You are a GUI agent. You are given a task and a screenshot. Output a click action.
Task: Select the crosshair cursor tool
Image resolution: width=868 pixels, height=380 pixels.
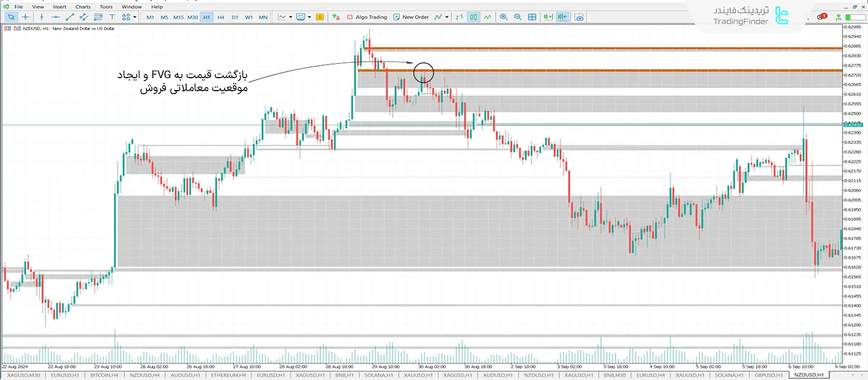[25, 17]
